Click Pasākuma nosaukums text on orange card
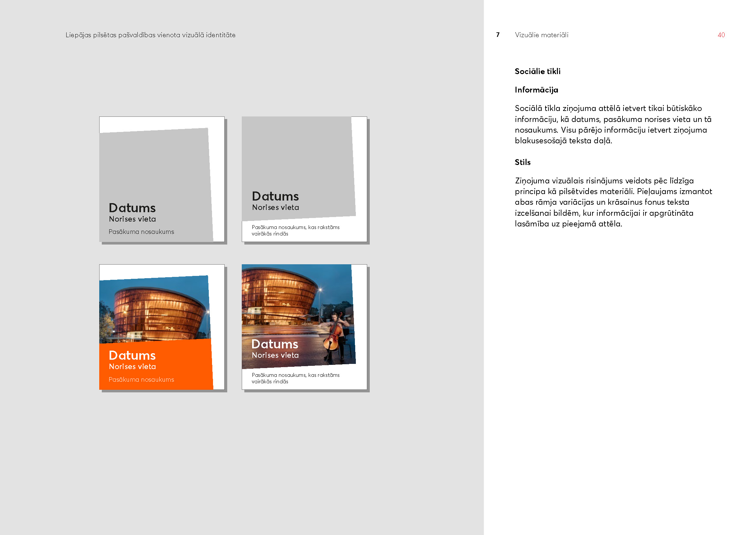756x535 pixels. click(x=141, y=379)
